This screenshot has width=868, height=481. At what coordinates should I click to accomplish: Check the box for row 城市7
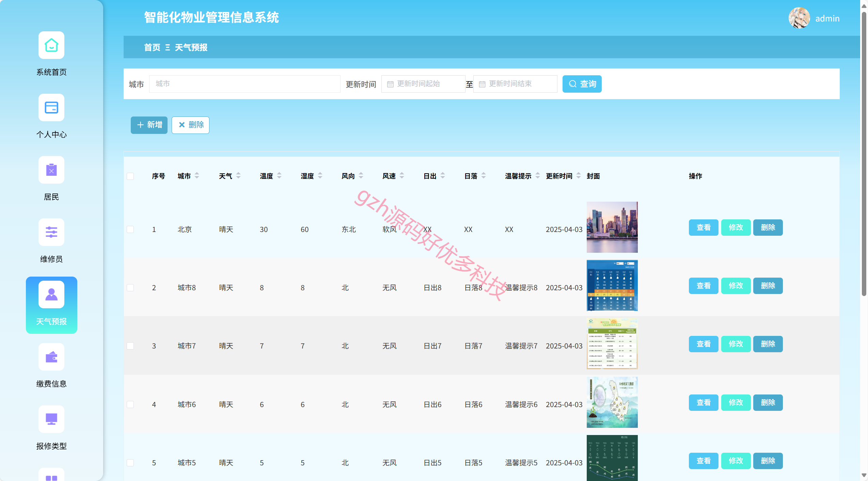[x=130, y=346]
